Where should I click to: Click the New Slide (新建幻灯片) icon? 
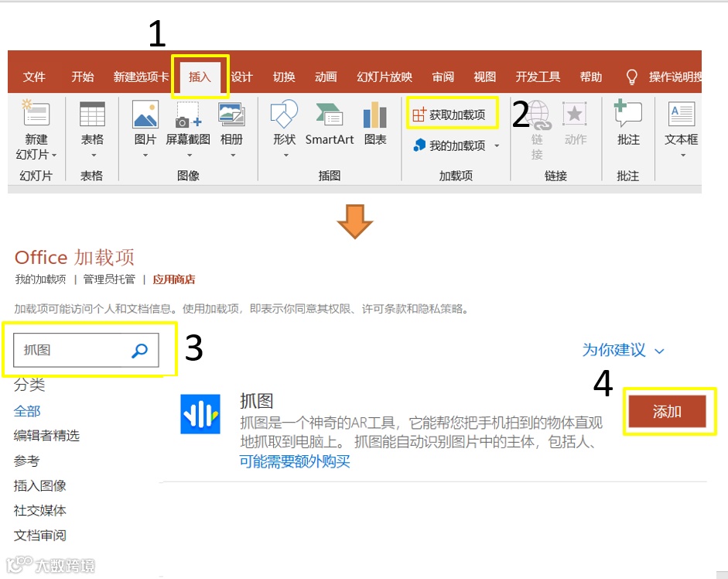tap(36, 112)
